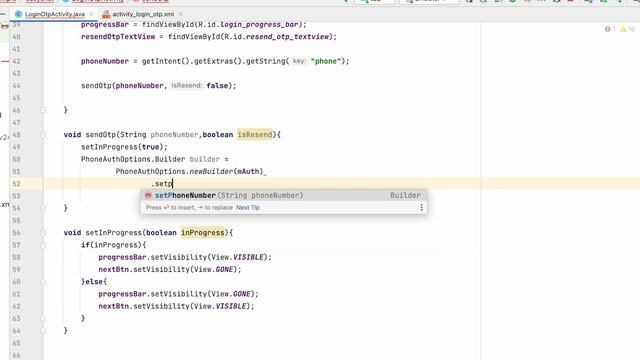Click PhoneAuthOptions.Builder on line 50
The height and width of the screenshot is (360, 640).
pos(133,159)
